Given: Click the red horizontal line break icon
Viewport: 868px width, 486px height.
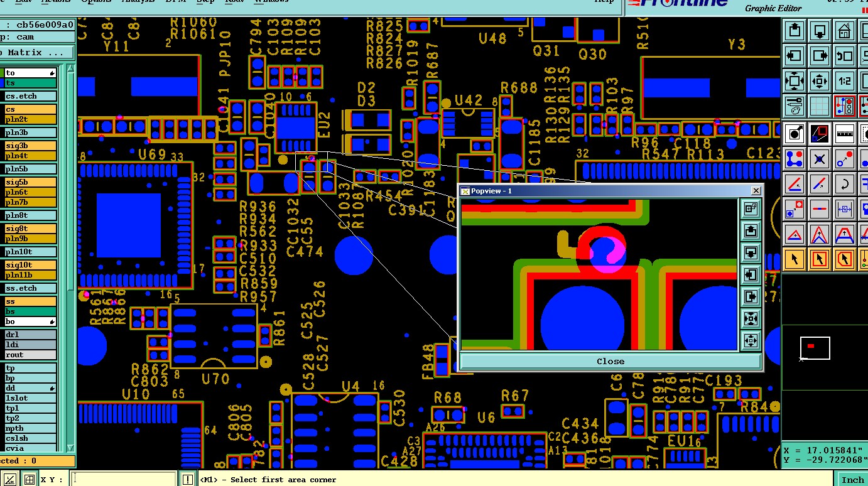Looking at the screenshot, I should pyautogui.click(x=820, y=208).
